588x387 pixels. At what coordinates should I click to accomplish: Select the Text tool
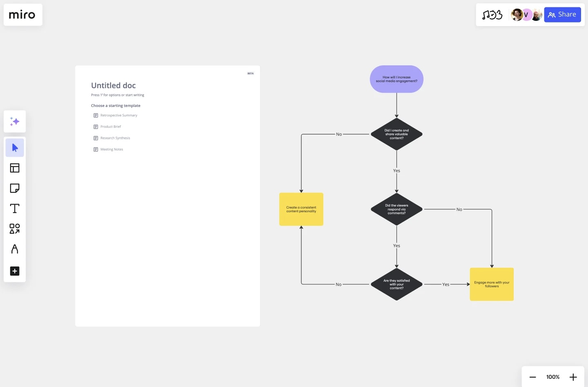pos(14,208)
